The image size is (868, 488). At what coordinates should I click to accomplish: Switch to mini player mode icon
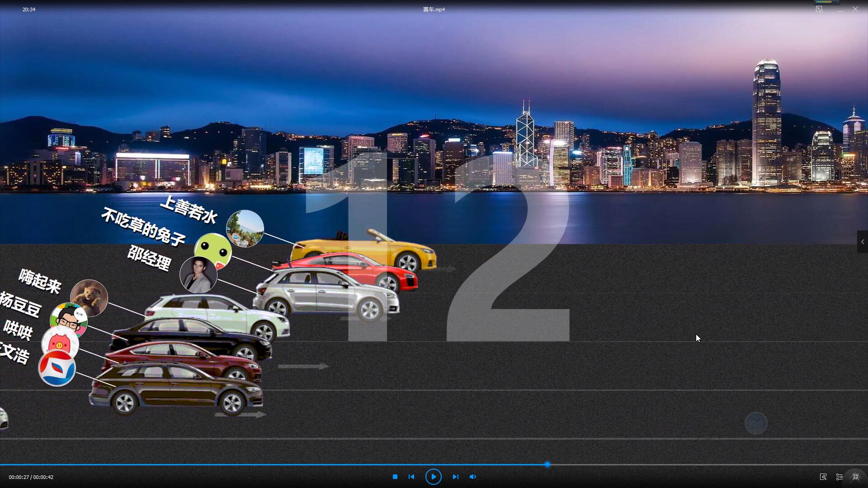[819, 9]
